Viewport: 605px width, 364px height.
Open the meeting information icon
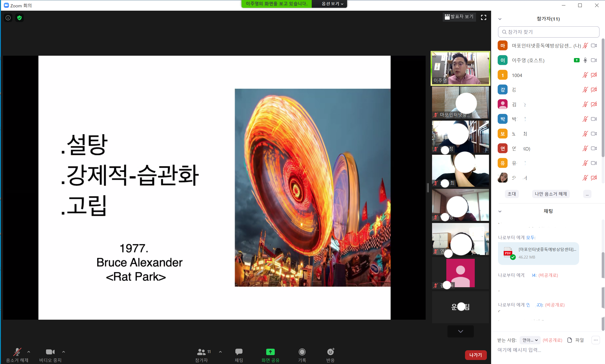click(x=8, y=18)
